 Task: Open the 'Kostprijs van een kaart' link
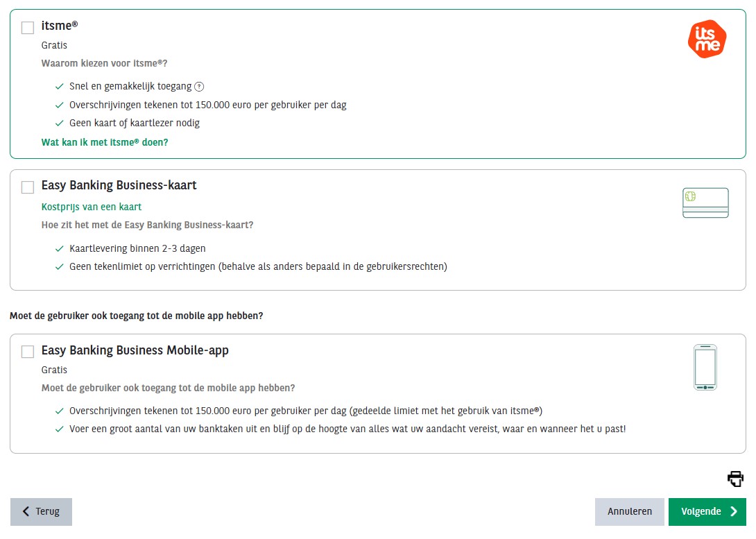(92, 207)
